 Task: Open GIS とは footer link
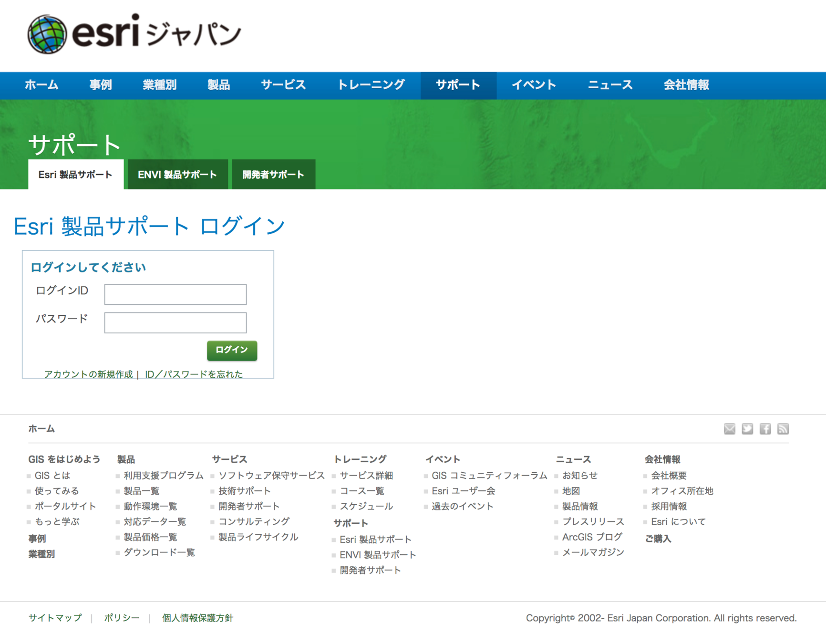pyautogui.click(x=52, y=476)
